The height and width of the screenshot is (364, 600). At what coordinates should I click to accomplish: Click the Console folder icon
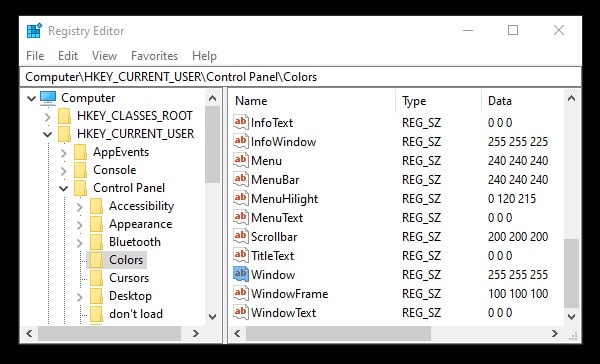pyautogui.click(x=81, y=170)
